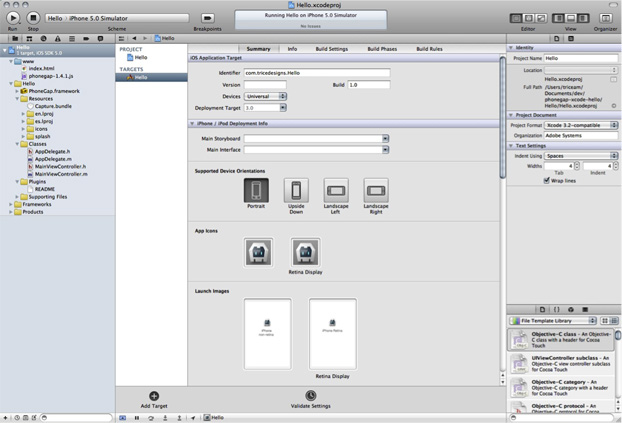Click Add Target button
The height and width of the screenshot is (423, 622).
pos(154,400)
